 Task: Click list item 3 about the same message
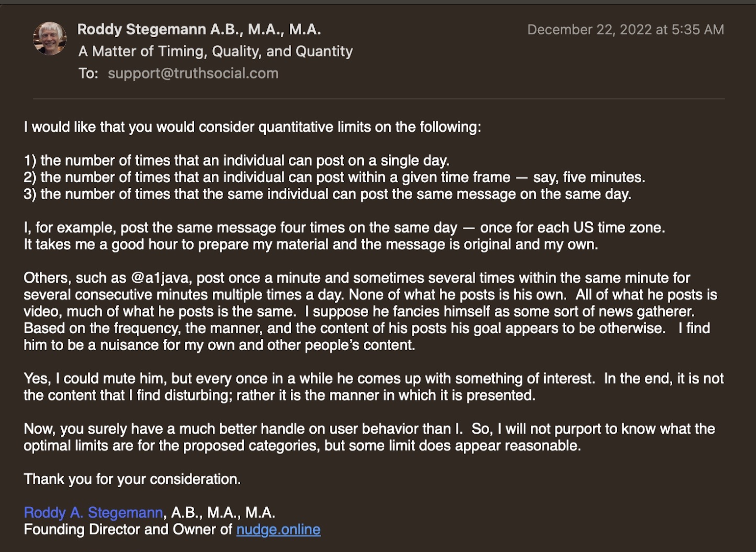tap(327, 194)
